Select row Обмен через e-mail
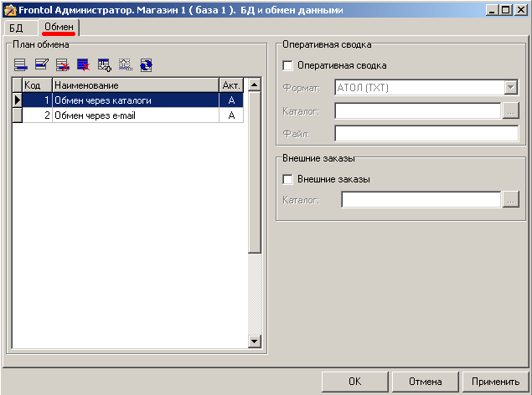The height and width of the screenshot is (395, 532). pyautogui.click(x=128, y=115)
